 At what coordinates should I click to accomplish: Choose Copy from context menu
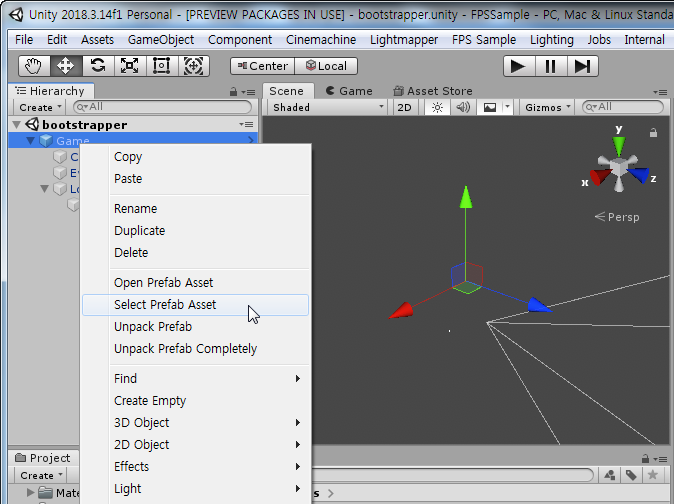click(x=196, y=157)
